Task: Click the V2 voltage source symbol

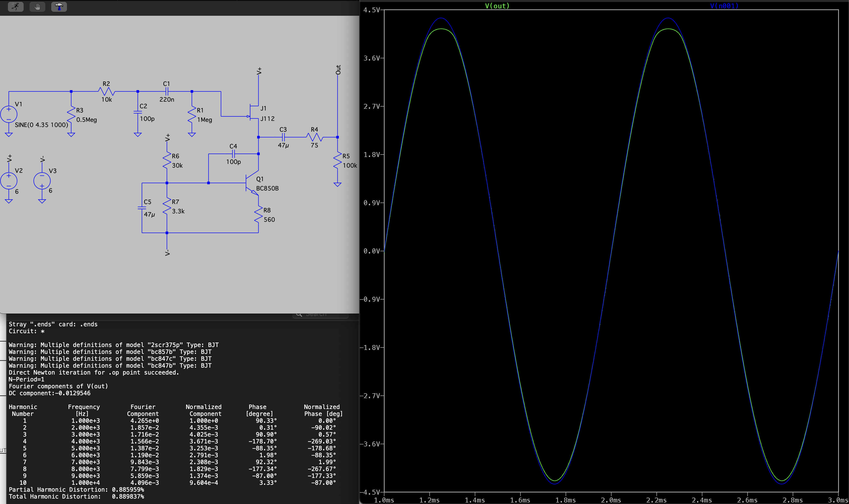Action: [x=9, y=181]
